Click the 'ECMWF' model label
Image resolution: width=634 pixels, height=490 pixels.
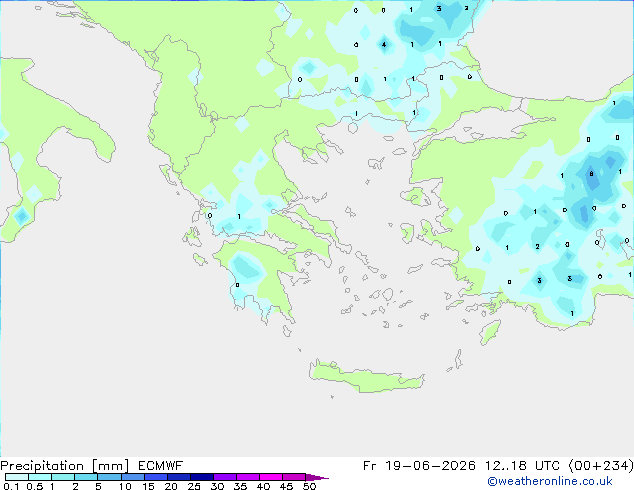161,466
